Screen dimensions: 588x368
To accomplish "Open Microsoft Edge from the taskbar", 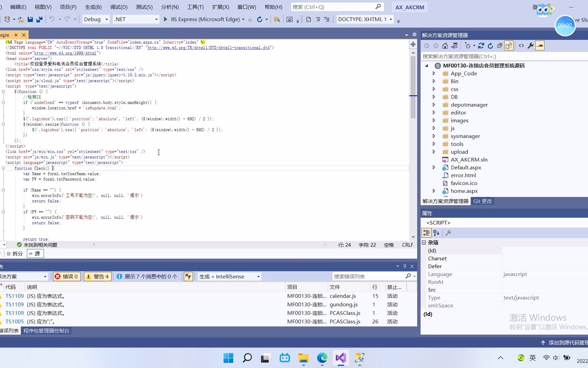I will (322, 358).
